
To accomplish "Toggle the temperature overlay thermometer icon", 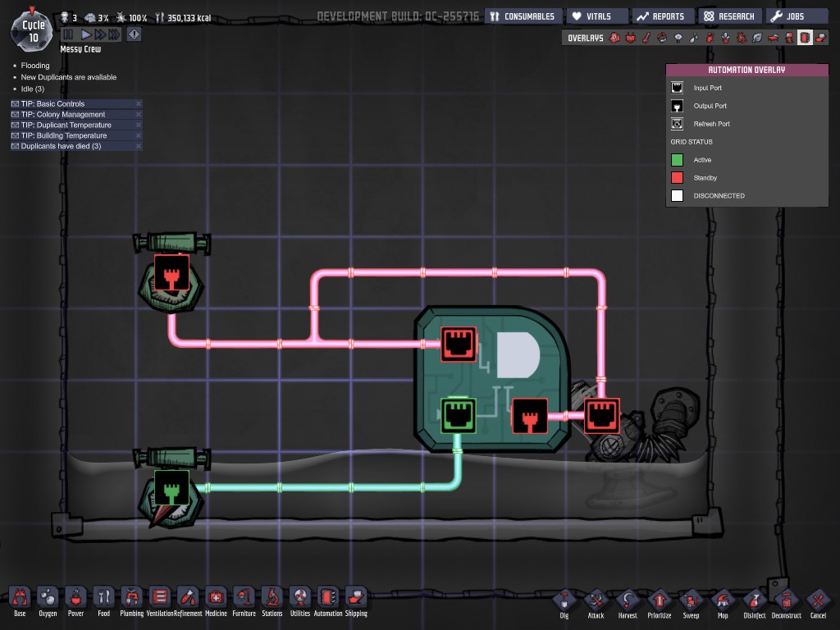I will pos(646,38).
